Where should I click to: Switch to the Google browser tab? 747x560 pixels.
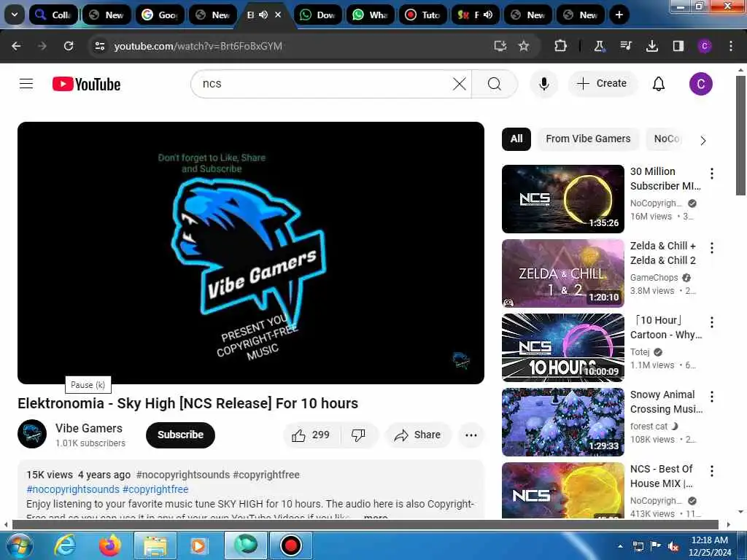coord(160,15)
